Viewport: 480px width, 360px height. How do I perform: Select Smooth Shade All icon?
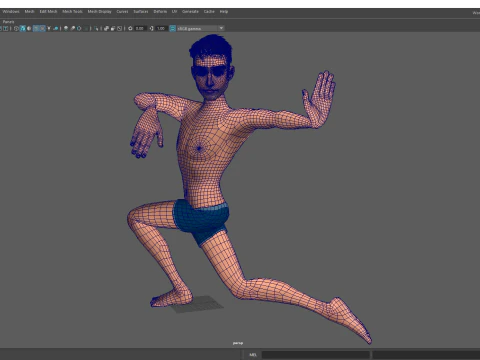point(23,29)
